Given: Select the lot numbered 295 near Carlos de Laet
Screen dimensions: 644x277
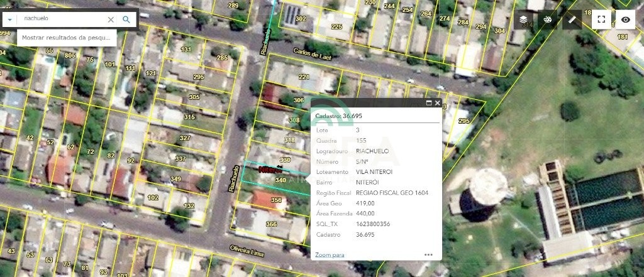Looking at the screenshot, I should pyautogui.click(x=464, y=121).
